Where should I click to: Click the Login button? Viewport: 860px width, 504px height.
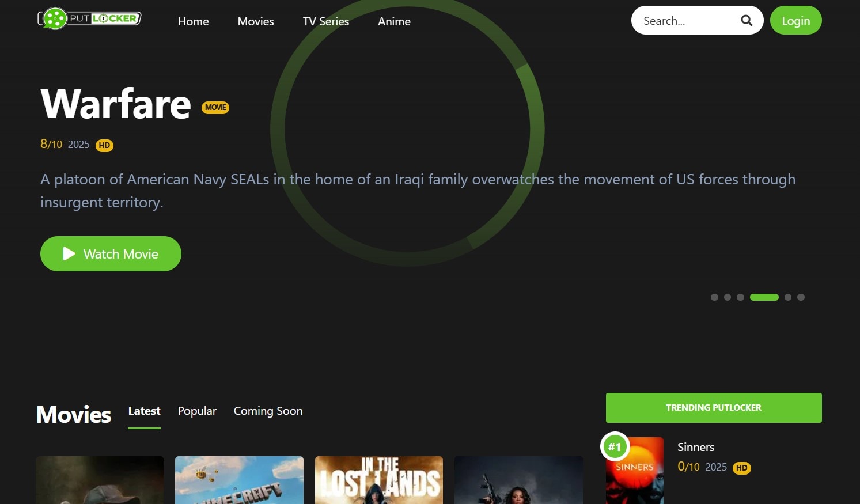pos(795,21)
